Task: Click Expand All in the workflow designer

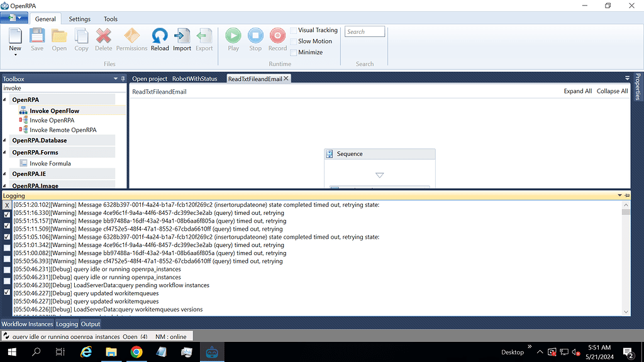Action: click(x=577, y=90)
